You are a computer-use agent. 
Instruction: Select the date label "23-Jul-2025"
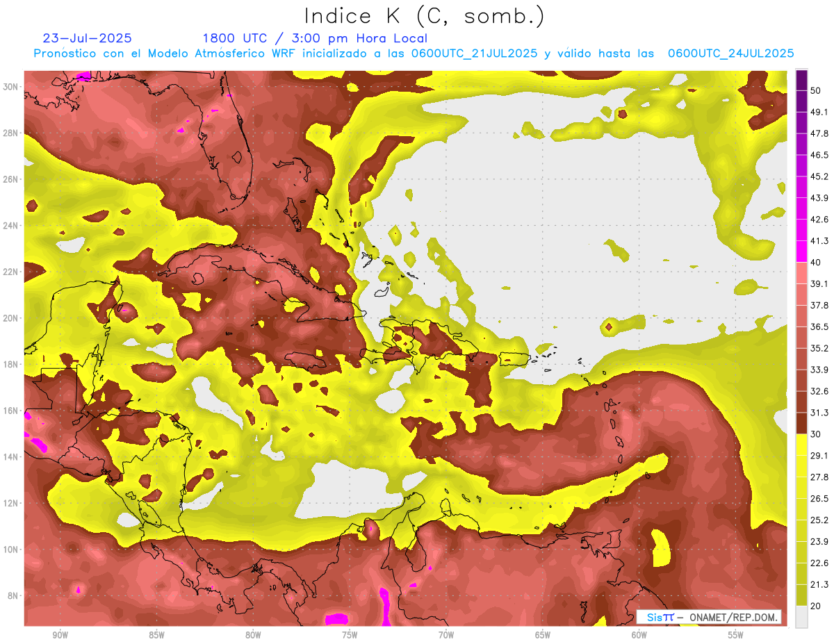coord(87,38)
